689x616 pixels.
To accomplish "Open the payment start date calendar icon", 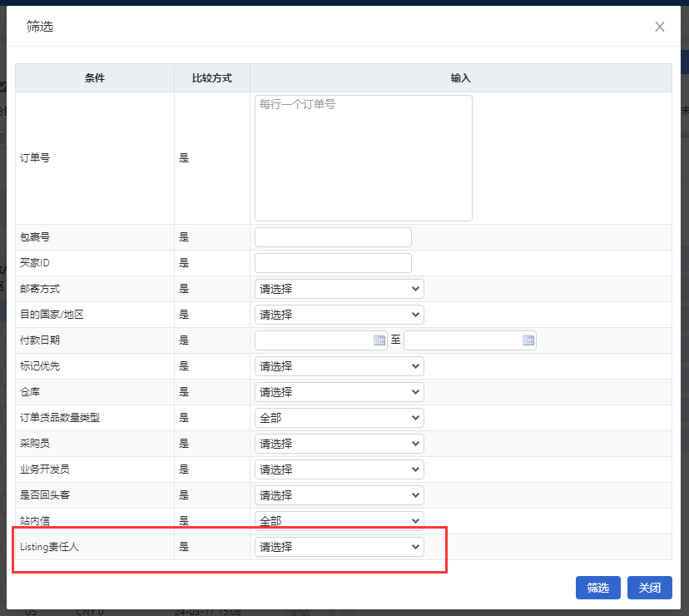I will tap(379, 340).
